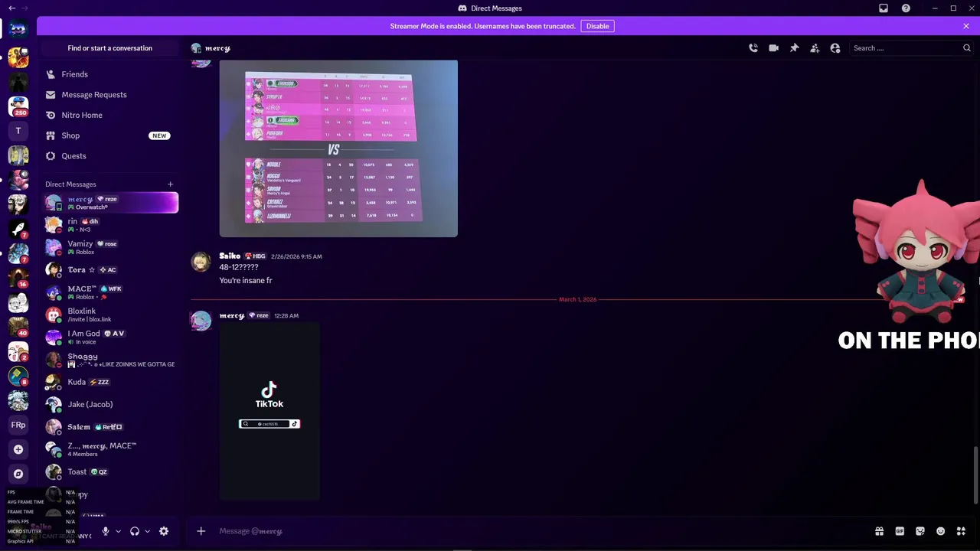
Task: Click the "You're insane fr" message text
Action: (x=246, y=281)
